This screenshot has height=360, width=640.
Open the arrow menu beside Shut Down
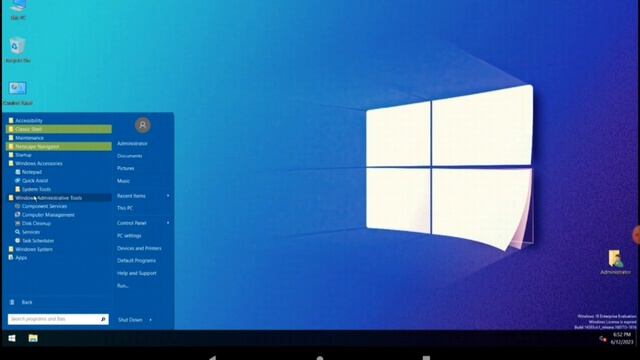click(150, 320)
